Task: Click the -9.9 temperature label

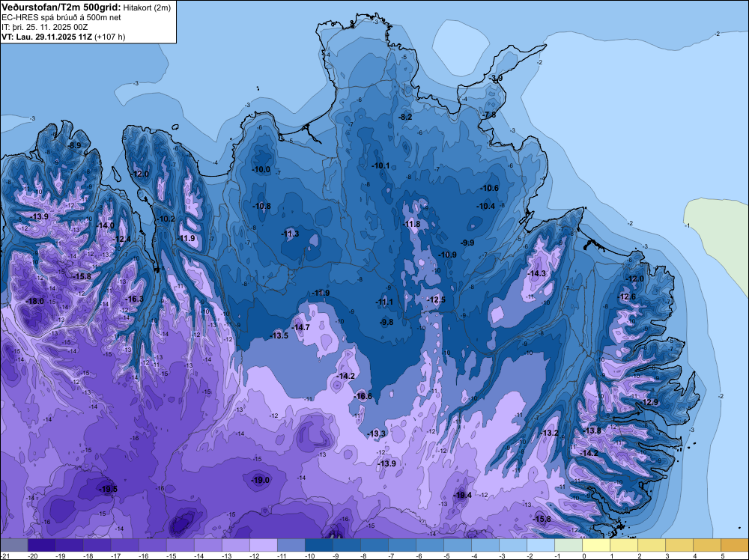Action: point(467,243)
